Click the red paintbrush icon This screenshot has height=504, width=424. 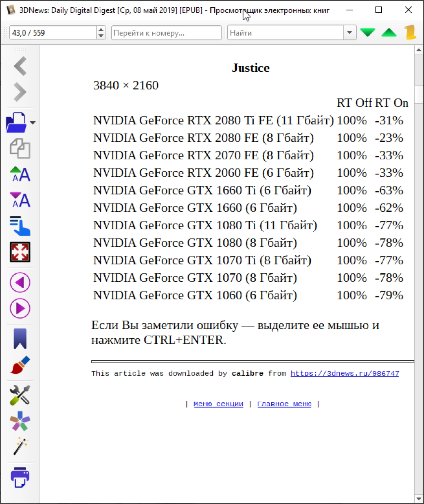[20, 365]
